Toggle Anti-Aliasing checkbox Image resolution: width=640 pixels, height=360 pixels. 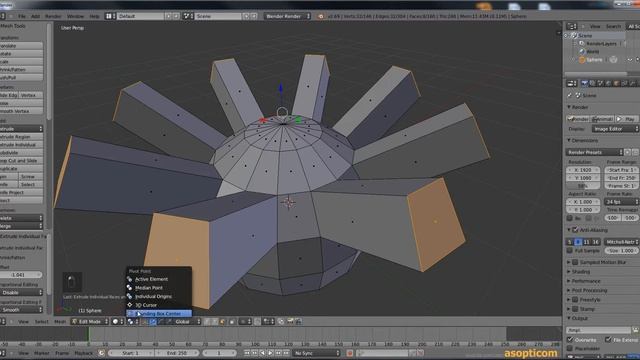pyautogui.click(x=575, y=230)
